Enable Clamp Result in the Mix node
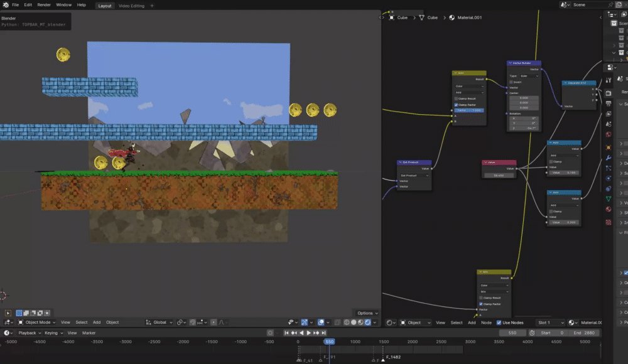The width and height of the screenshot is (628, 364). [481, 298]
